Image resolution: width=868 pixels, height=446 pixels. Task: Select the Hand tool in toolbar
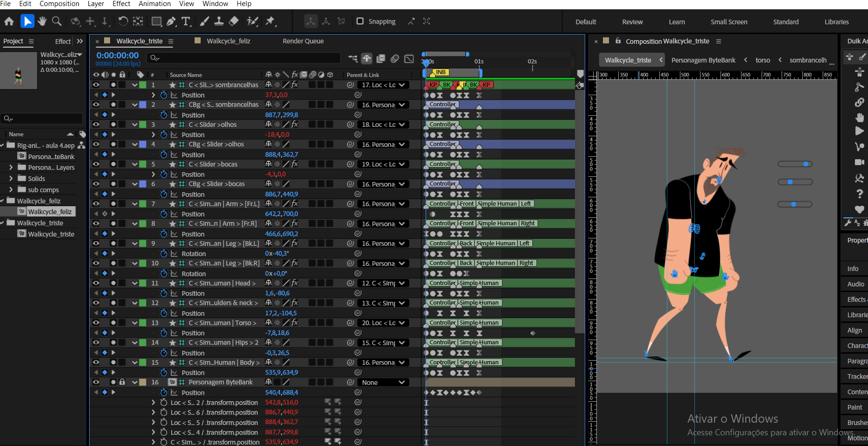coord(42,21)
